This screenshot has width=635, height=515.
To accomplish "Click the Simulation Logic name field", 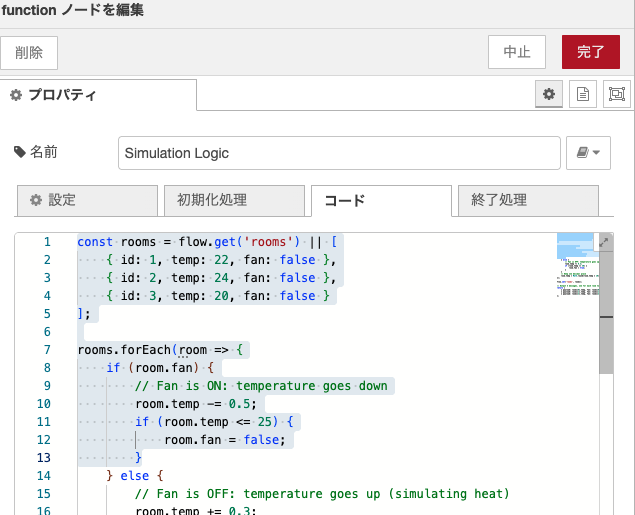I will click(338, 153).
